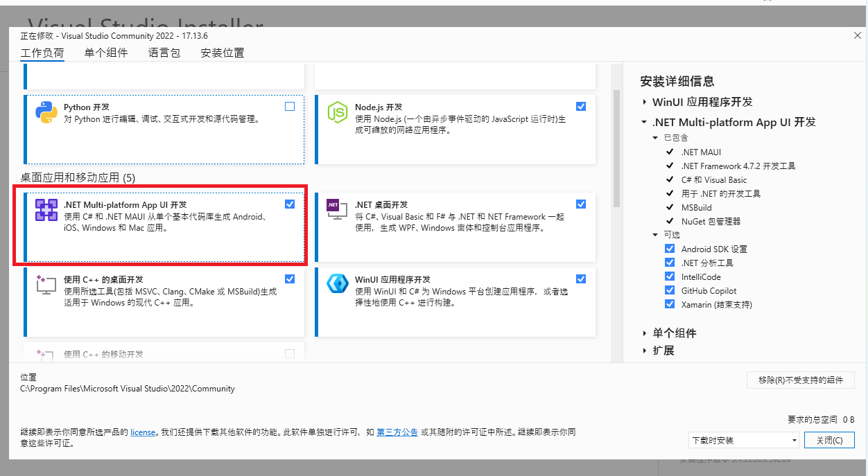Click 要求的总空间 0 B text
This screenshot has height=476, width=868.
click(x=822, y=420)
